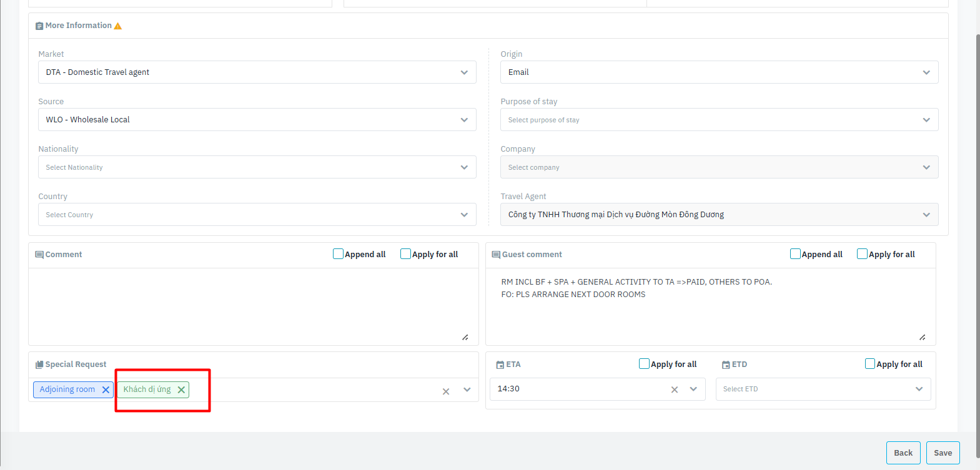Click the Save button
Image resolution: width=980 pixels, height=470 pixels.
tap(943, 453)
